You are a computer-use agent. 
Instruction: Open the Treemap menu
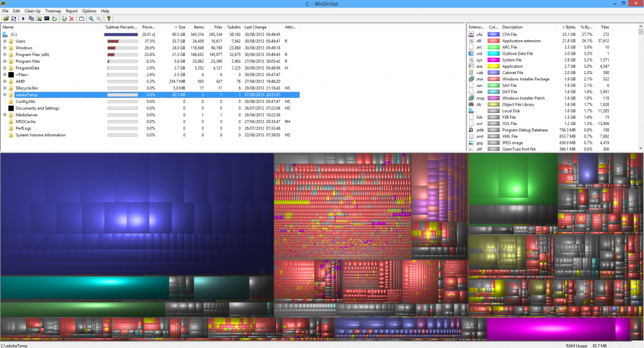53,11
